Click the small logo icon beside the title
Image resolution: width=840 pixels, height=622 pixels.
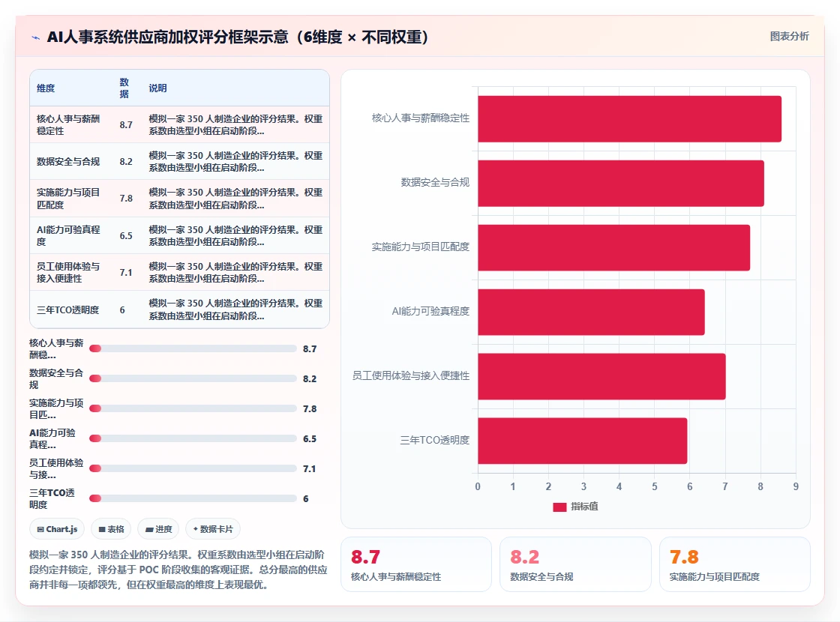pos(36,37)
